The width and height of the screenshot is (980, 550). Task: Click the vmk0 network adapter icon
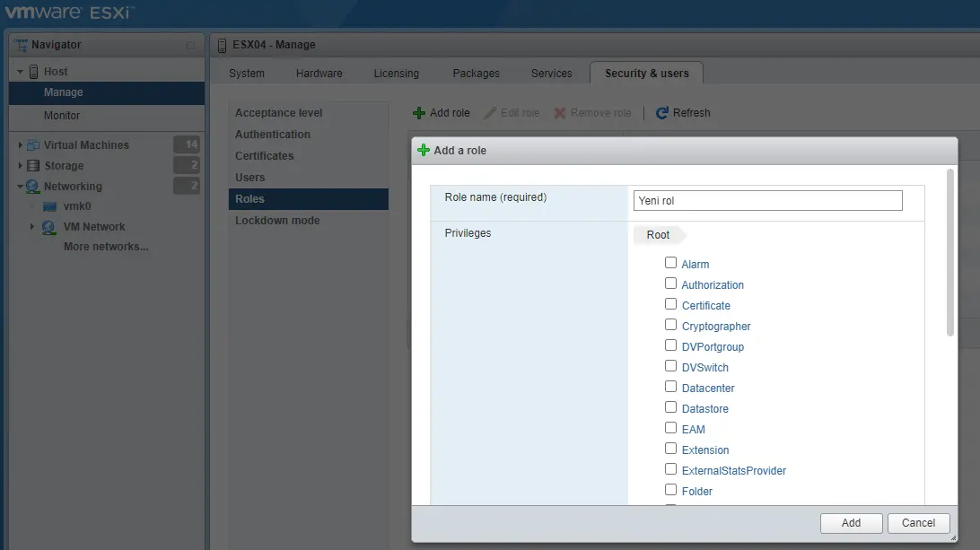coord(50,206)
